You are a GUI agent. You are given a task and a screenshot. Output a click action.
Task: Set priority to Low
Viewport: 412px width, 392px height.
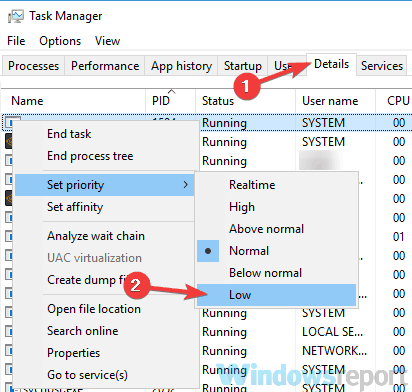point(277,295)
